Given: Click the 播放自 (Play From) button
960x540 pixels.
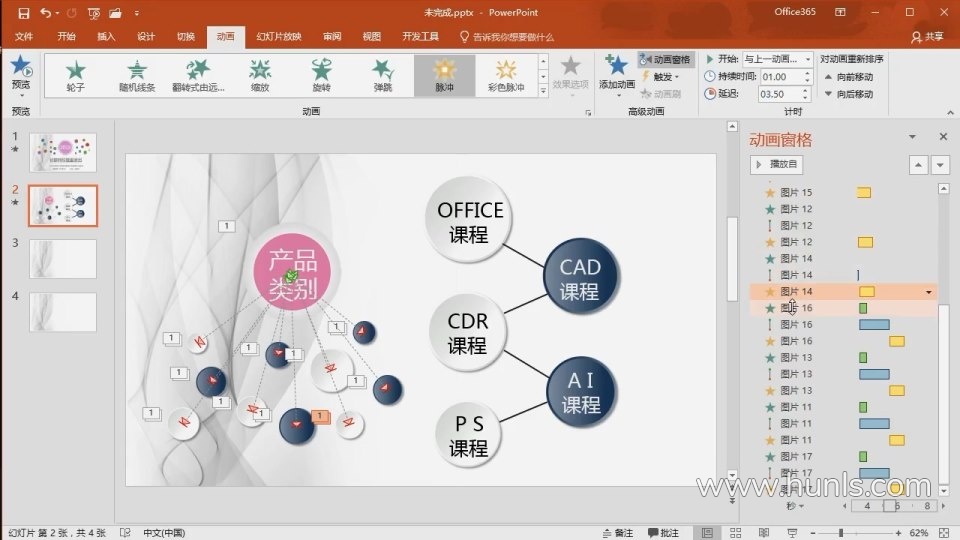Looking at the screenshot, I should (x=777, y=164).
